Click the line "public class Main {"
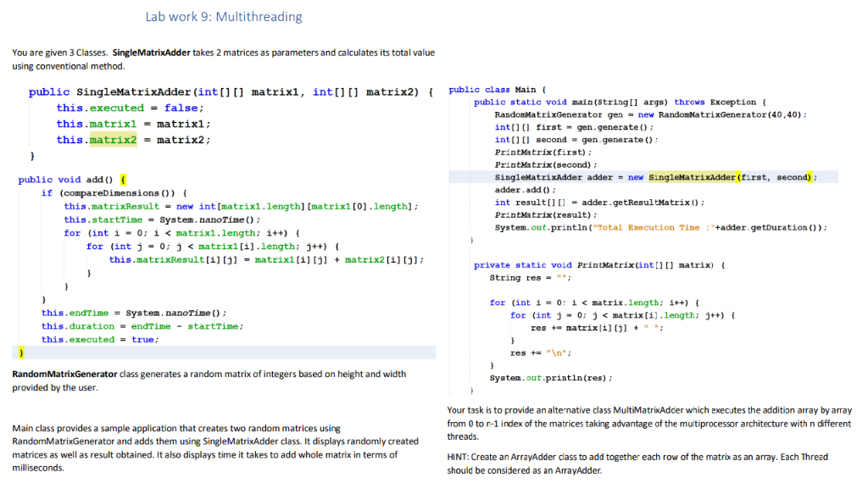The height and width of the screenshot is (483, 868). [x=497, y=90]
